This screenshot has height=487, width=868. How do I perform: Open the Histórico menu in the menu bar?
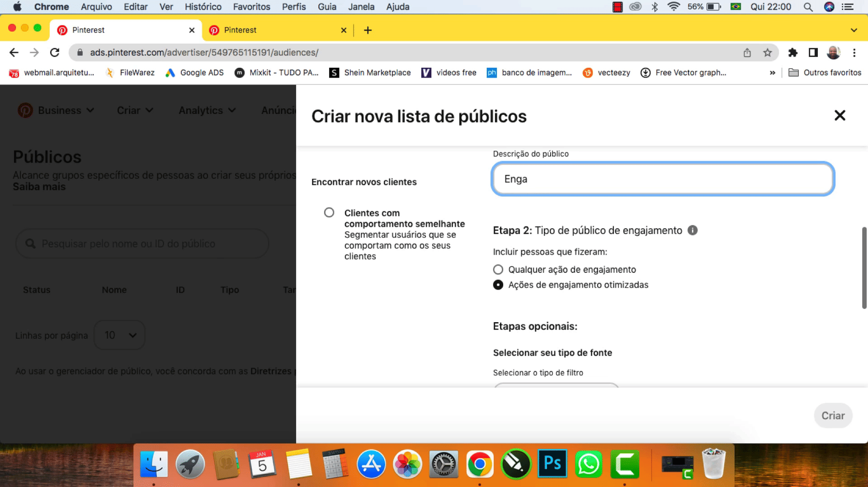(203, 7)
